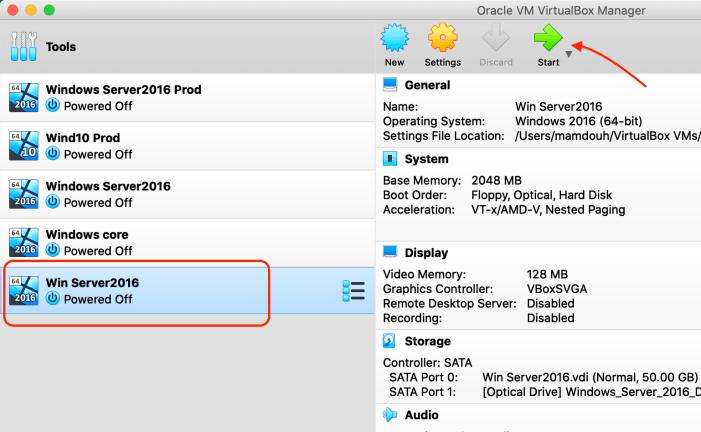Screen dimensions: 701x432
Task: Collapse the System section header
Action: 426,159
